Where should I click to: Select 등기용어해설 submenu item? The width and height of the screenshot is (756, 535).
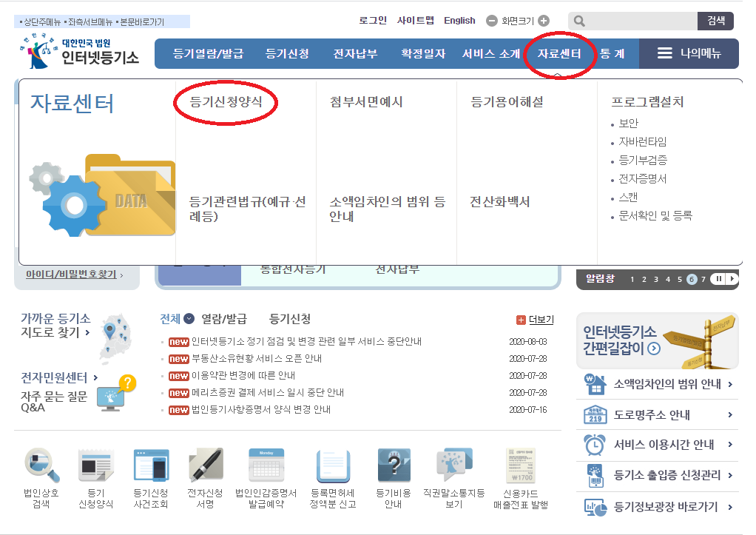[x=507, y=102]
